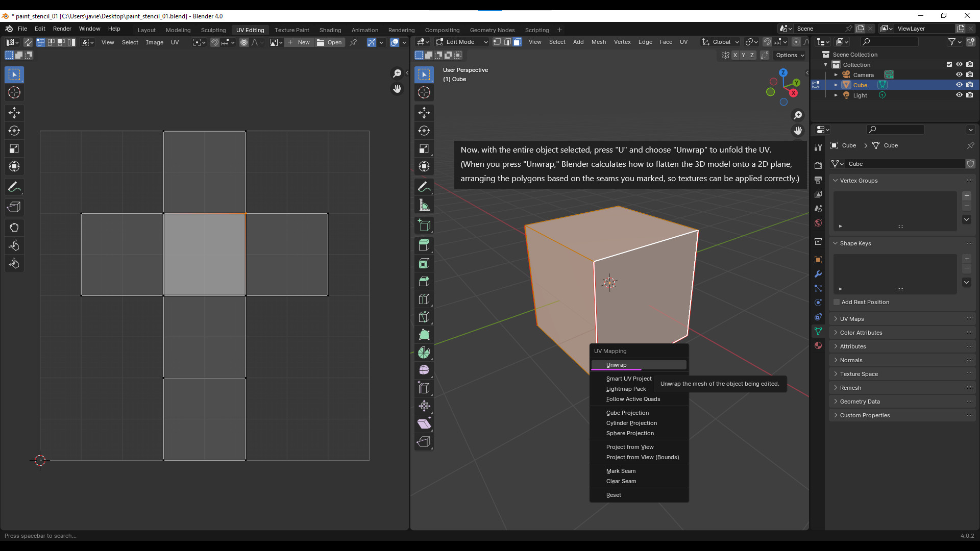Click the blue Z axis gizmo ball
The width and height of the screenshot is (980, 551).
click(x=783, y=73)
